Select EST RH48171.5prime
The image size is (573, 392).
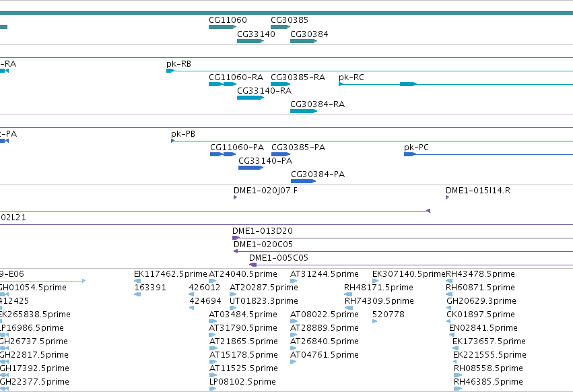348,295
